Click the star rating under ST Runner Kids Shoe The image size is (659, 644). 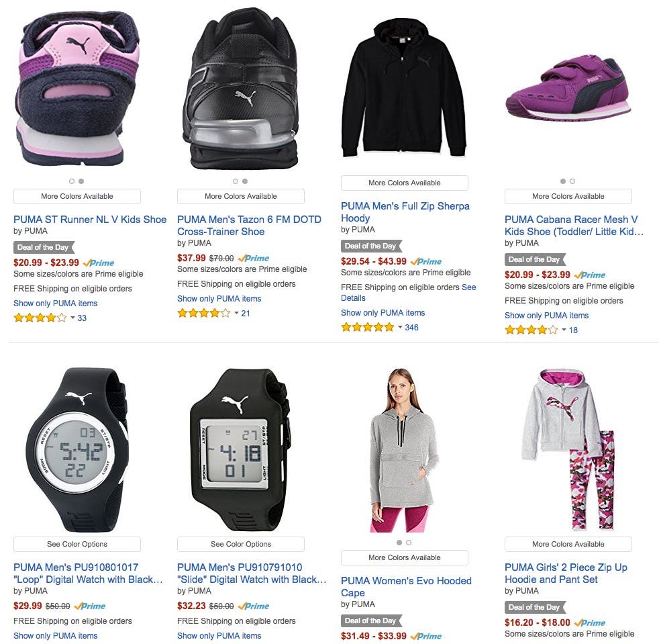[40, 318]
